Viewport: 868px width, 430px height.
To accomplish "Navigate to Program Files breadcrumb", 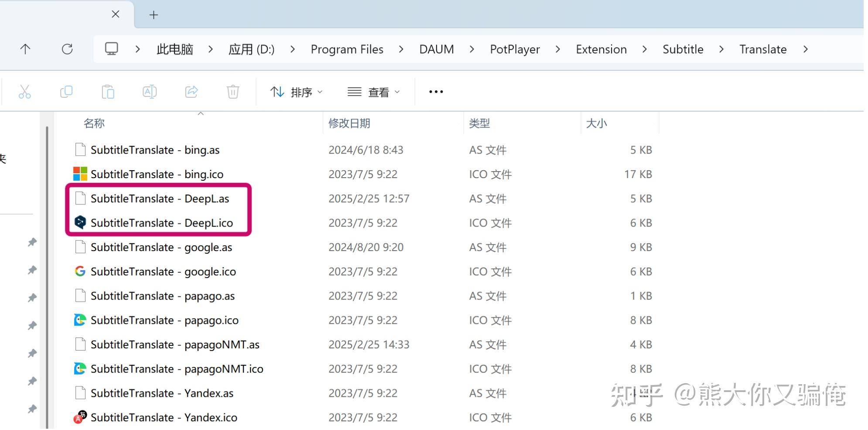I will pyautogui.click(x=347, y=49).
